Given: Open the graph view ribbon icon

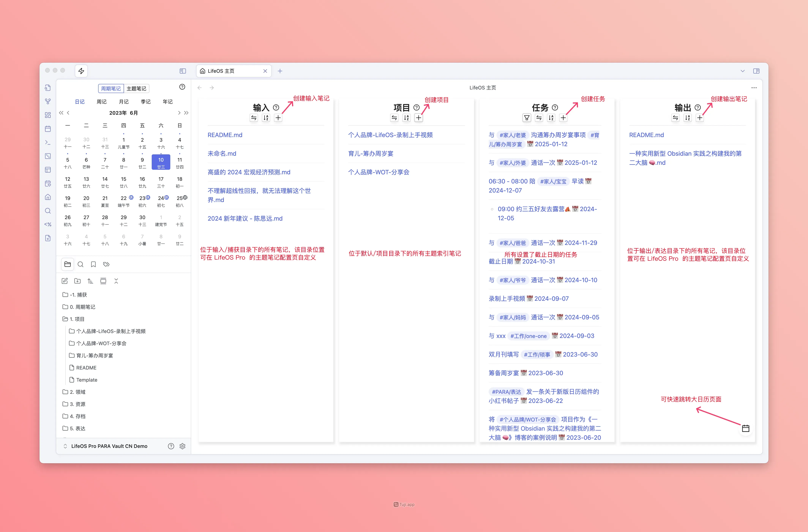Looking at the screenshot, I should pos(48,102).
